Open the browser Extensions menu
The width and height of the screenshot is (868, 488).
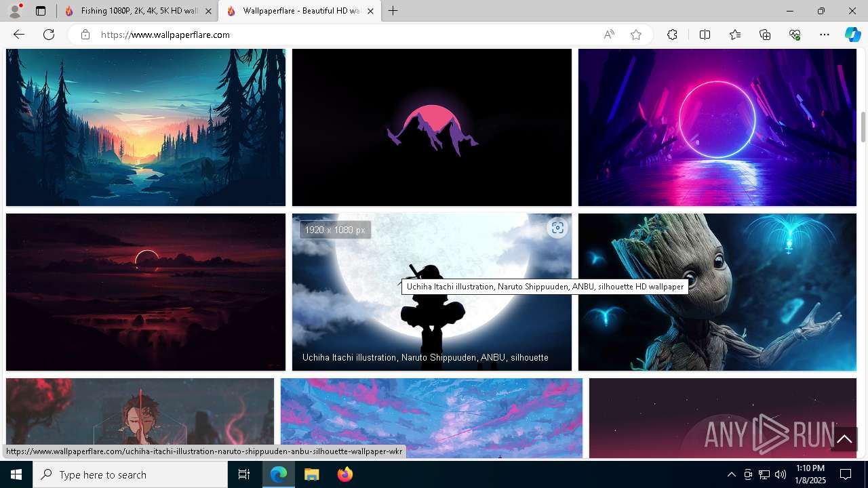tap(672, 35)
